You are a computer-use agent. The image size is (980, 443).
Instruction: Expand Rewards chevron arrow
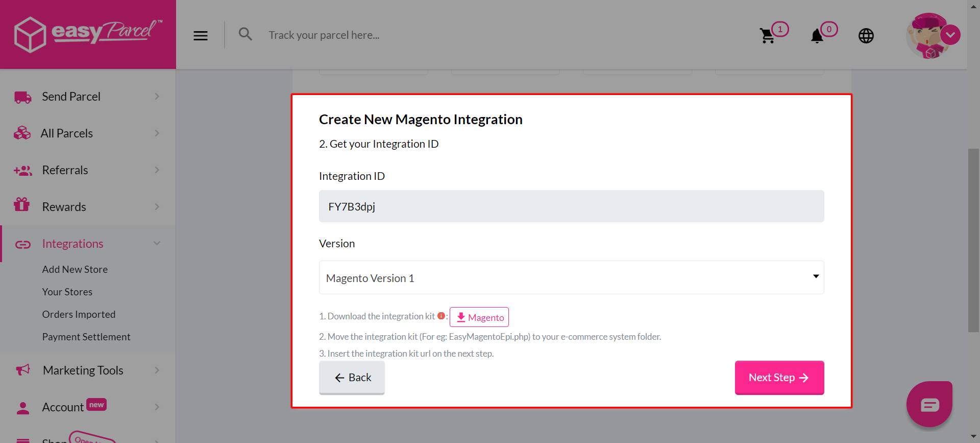coord(157,207)
